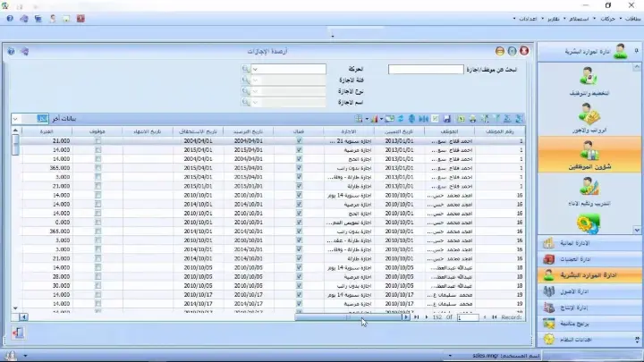Expand sidebar overflow chevron near اعدادات النظام
This screenshot has width=644, height=362.
pos(637,340)
